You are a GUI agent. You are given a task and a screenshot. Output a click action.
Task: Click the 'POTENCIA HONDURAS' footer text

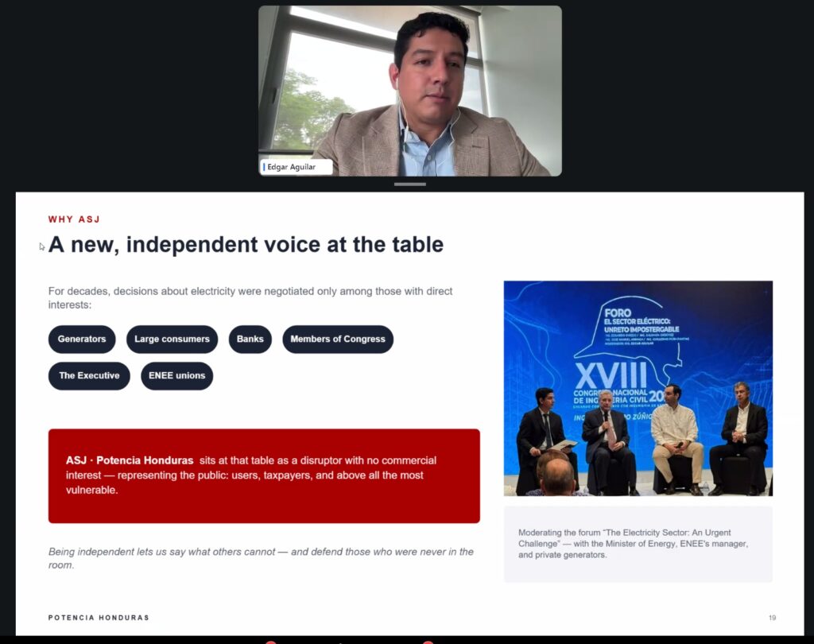pos(99,618)
